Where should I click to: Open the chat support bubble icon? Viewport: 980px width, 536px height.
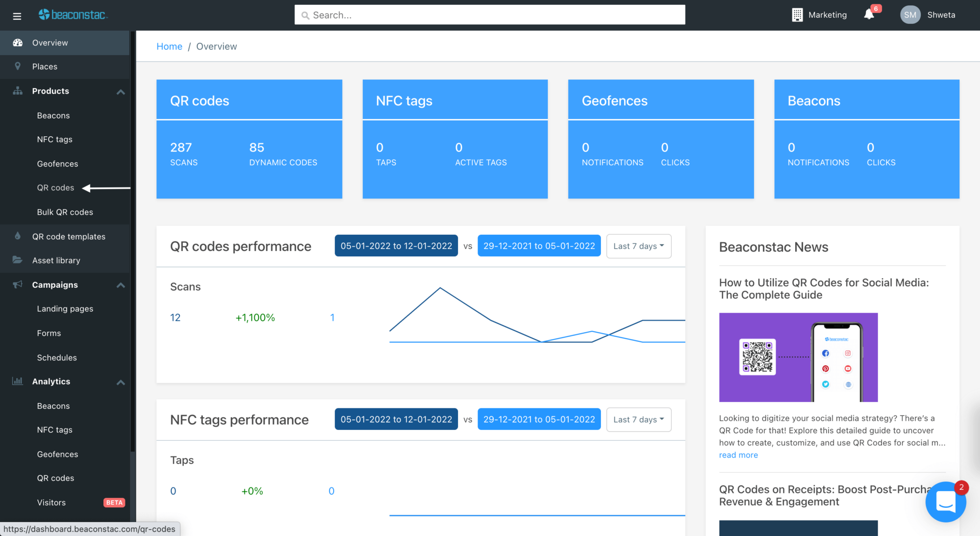pyautogui.click(x=945, y=502)
